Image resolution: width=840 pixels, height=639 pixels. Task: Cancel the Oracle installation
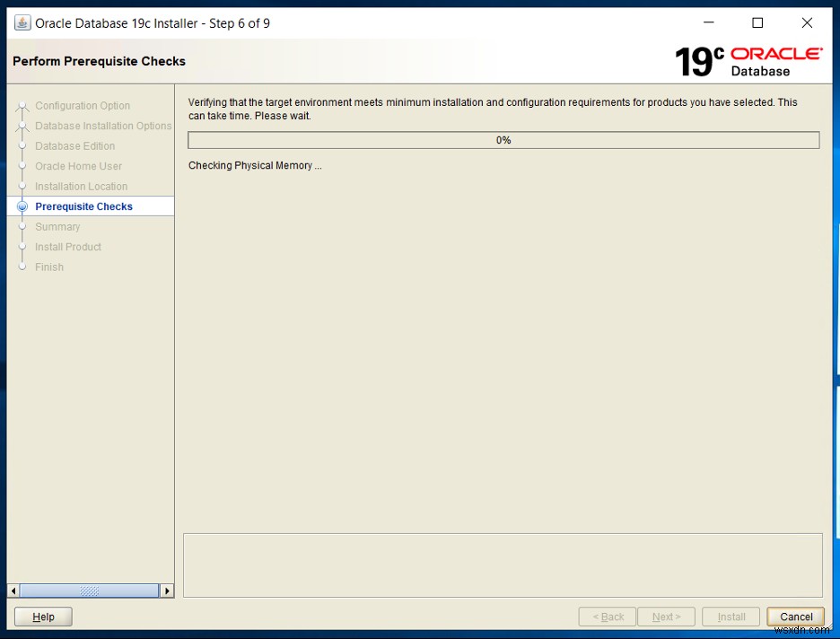(x=795, y=617)
